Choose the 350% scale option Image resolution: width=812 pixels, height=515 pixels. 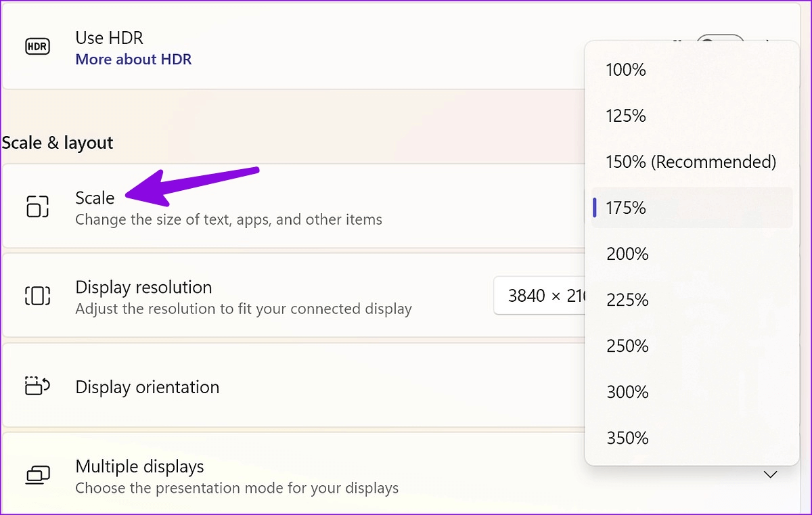click(627, 438)
